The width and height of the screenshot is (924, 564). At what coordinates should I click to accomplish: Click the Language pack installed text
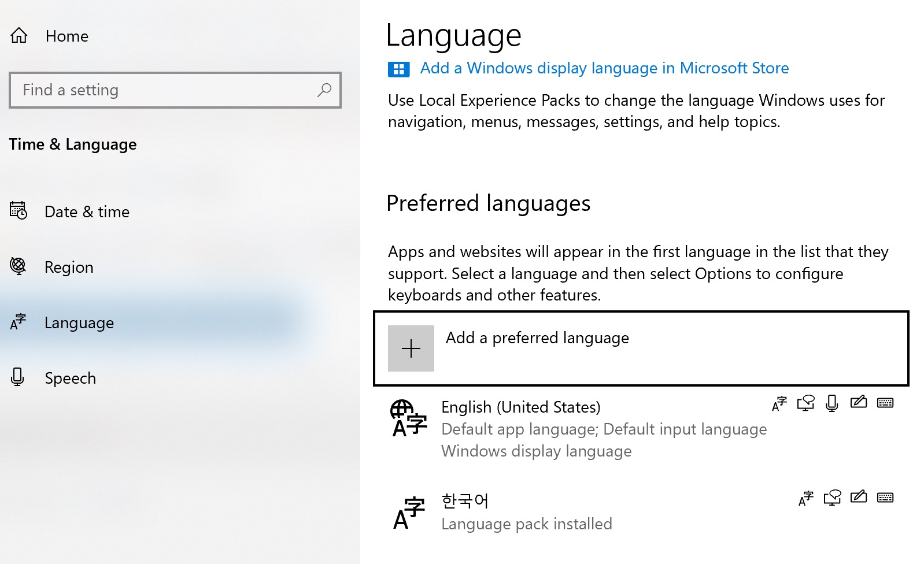tap(527, 524)
